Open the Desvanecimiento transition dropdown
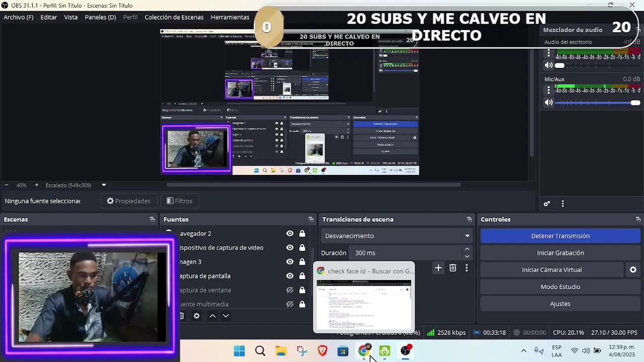The height and width of the screenshot is (362, 644). (x=396, y=236)
